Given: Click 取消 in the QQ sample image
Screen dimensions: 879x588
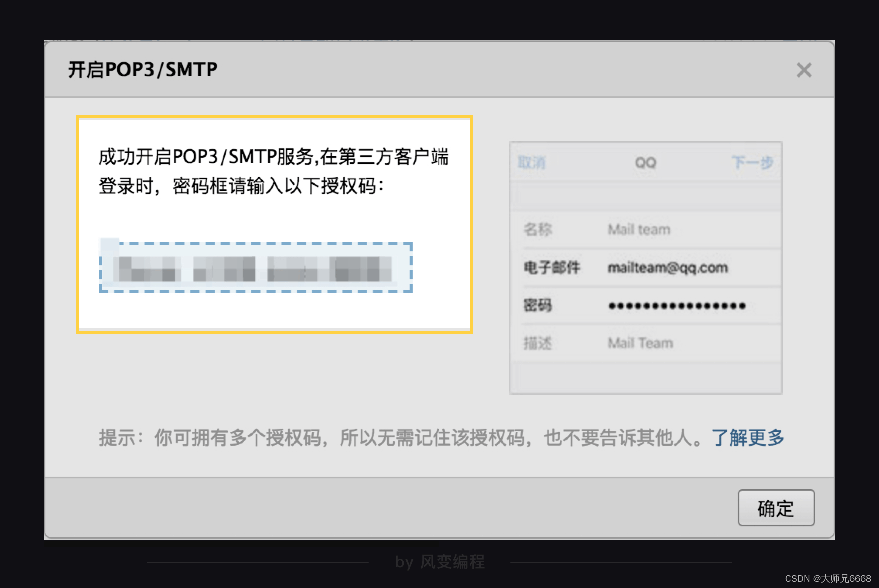Looking at the screenshot, I should click(532, 162).
